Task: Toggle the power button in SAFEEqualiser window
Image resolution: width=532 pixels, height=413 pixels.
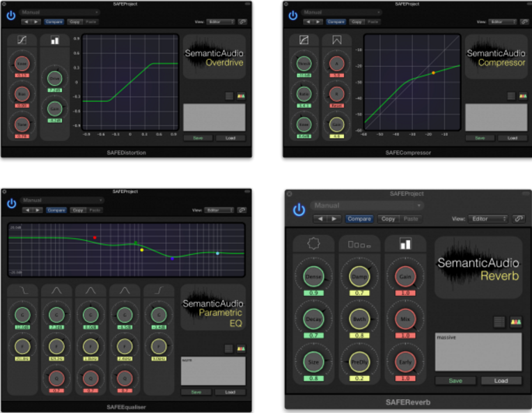Action: pyautogui.click(x=12, y=203)
